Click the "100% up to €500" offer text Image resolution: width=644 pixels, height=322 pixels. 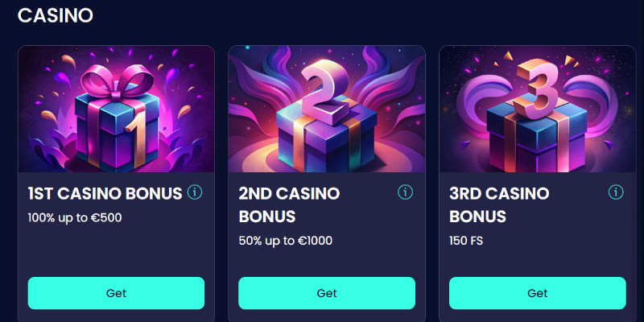click(75, 217)
